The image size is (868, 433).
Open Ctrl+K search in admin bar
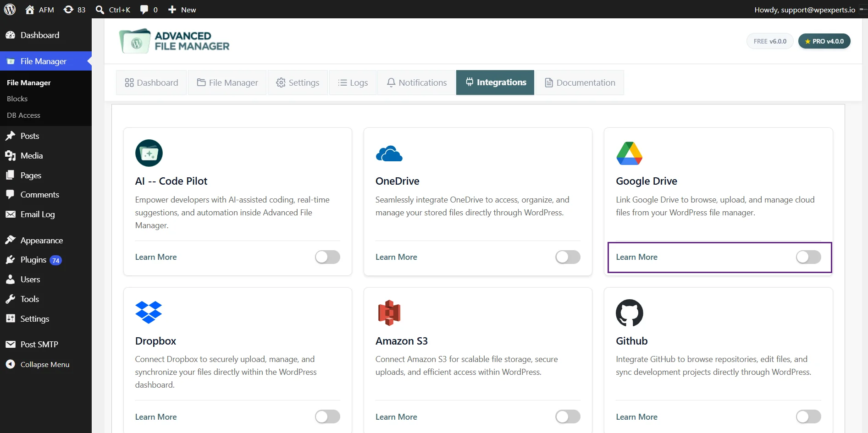(x=113, y=10)
